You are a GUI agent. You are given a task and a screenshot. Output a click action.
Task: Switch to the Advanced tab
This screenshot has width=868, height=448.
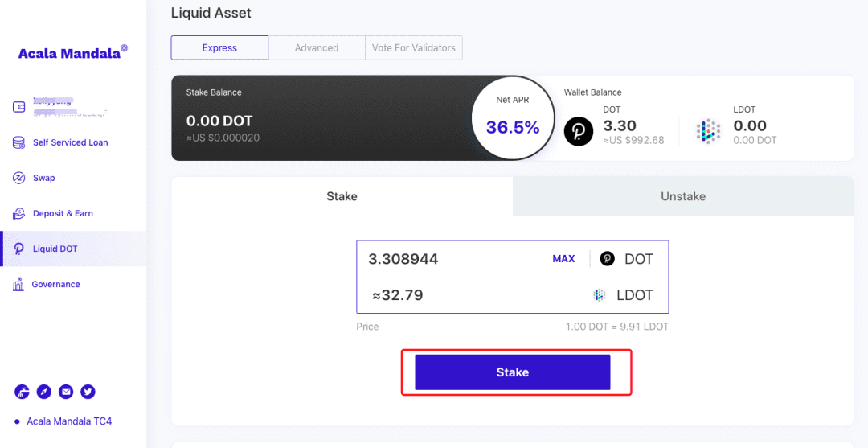point(317,47)
